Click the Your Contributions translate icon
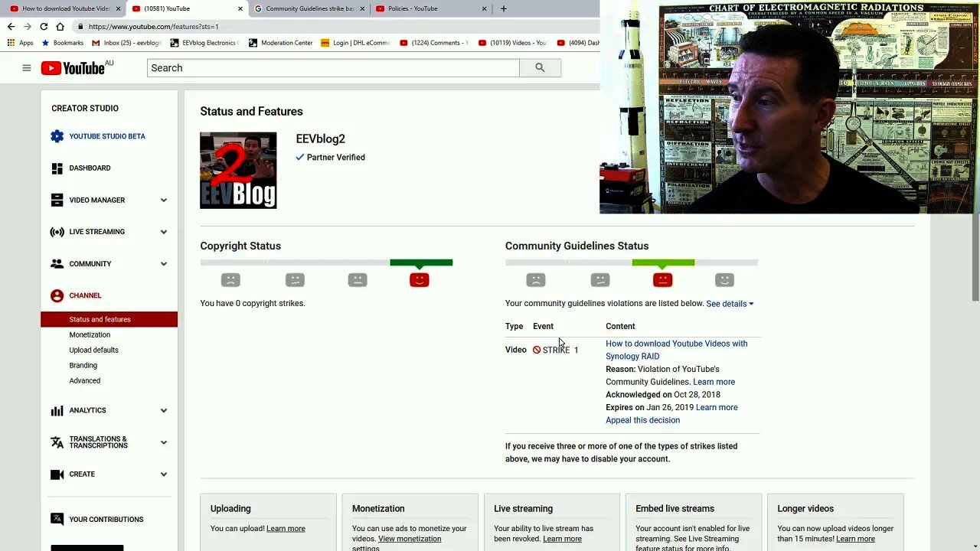This screenshot has width=980, height=551. click(57, 519)
